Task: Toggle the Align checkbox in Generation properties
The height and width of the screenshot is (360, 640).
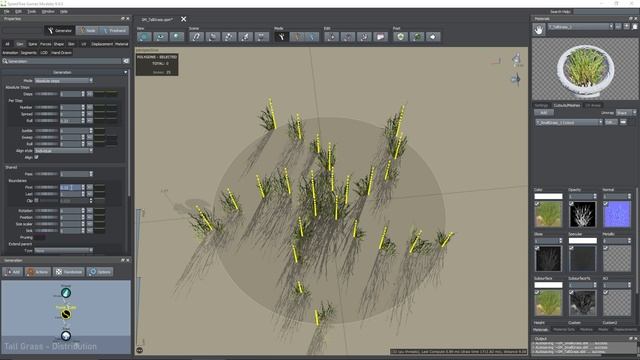Action: (37, 157)
